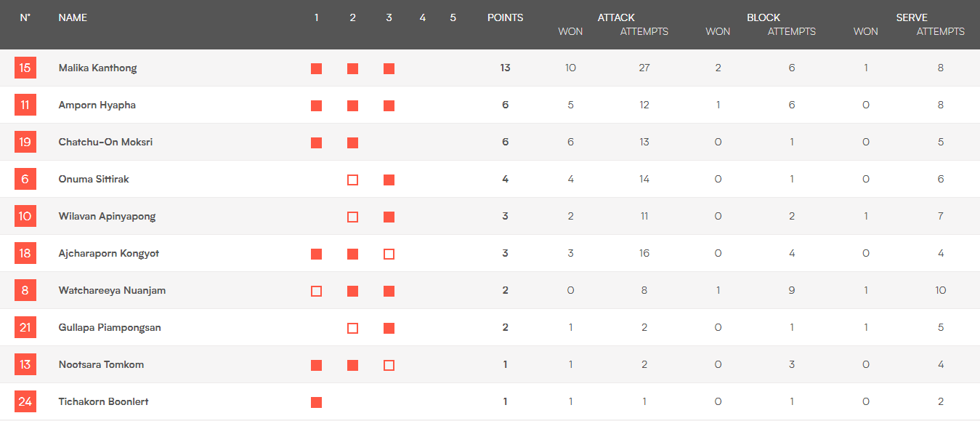Click jersey number 6 badge

(25, 180)
